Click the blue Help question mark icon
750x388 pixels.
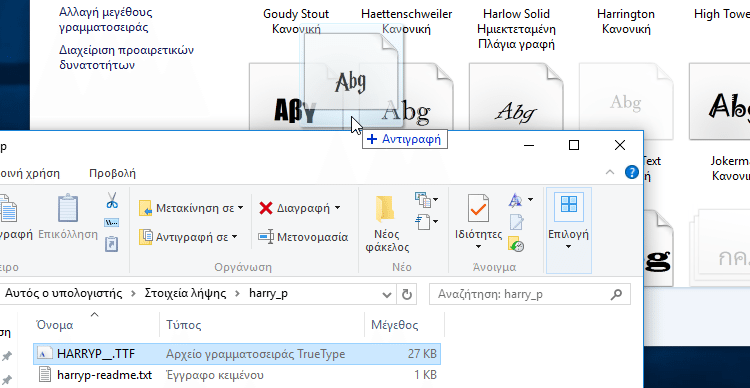[632, 172]
